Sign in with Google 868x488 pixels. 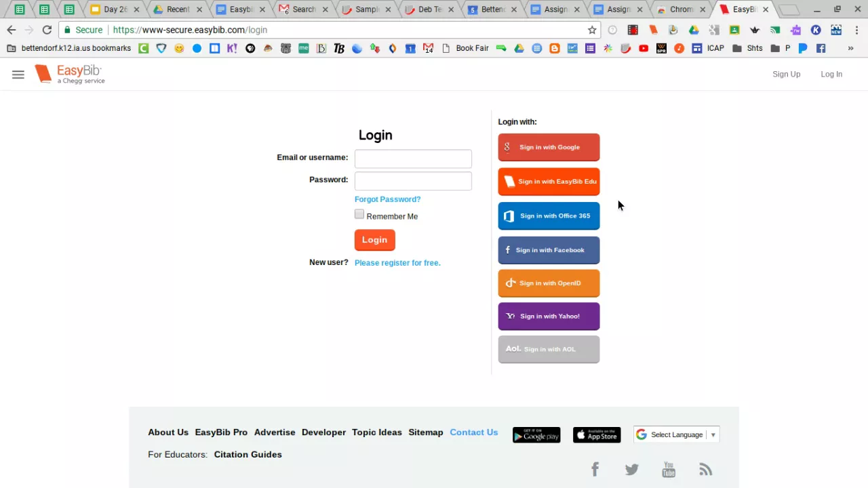(x=549, y=147)
